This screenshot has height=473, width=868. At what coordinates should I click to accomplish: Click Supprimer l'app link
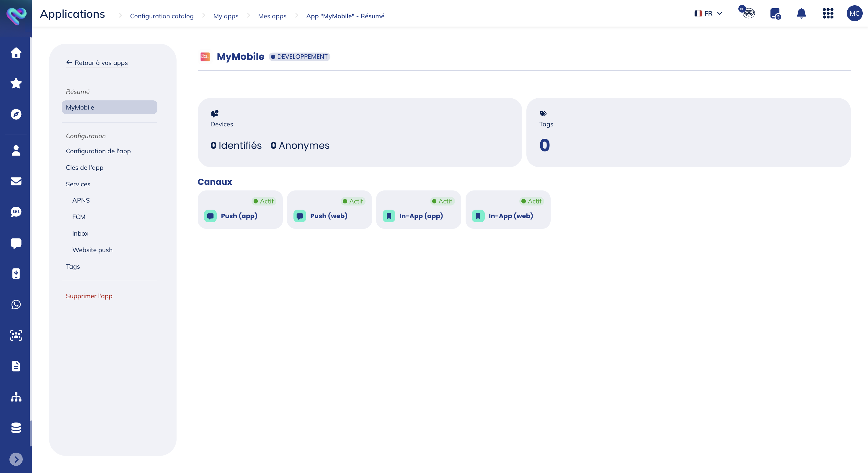tap(89, 296)
